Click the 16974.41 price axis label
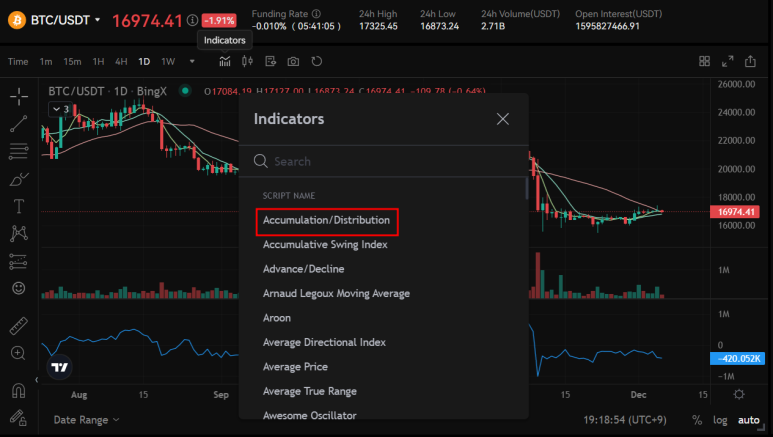 735,212
